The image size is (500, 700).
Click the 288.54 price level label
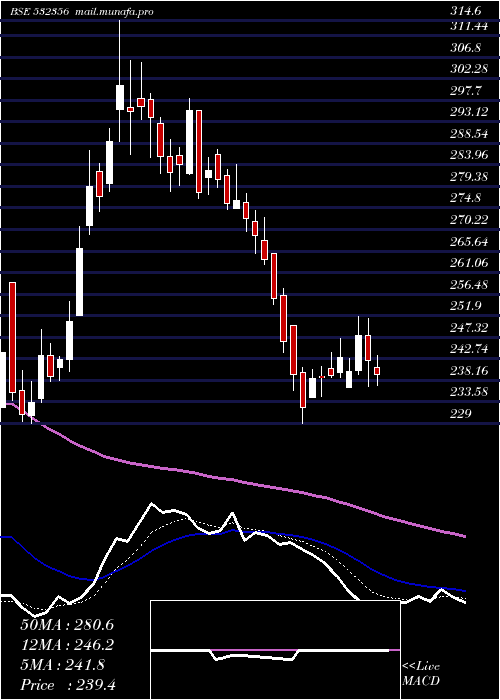coord(469,134)
